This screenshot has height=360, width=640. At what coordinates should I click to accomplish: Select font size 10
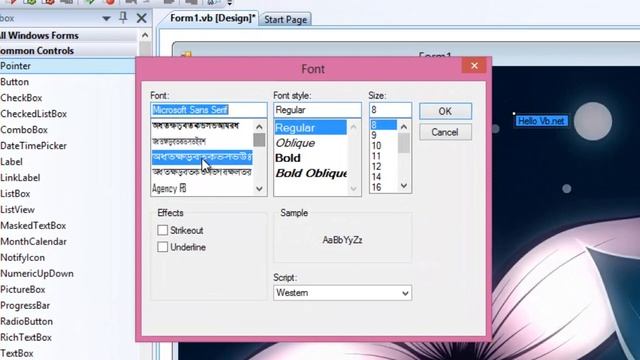coord(376,145)
